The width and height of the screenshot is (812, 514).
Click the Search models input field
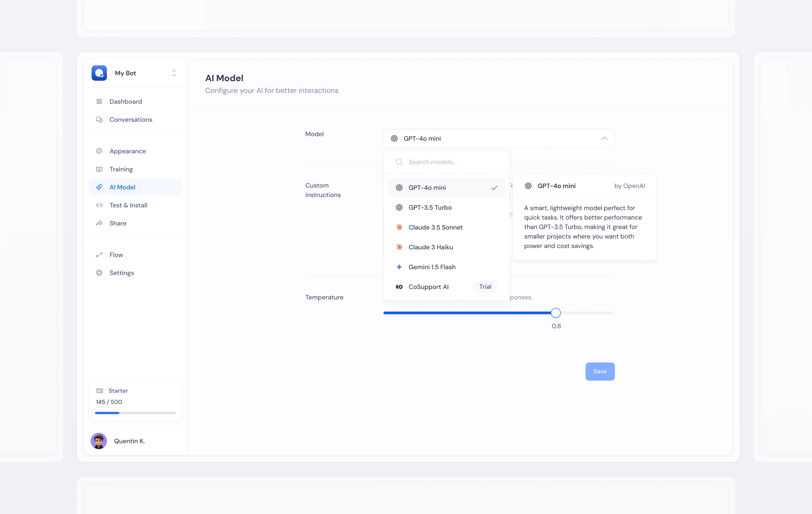[x=446, y=162]
